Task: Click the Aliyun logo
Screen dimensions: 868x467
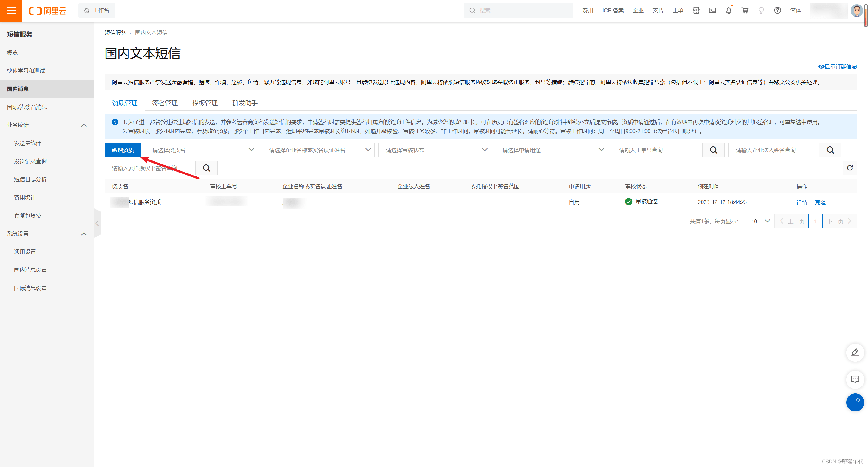Action: click(x=48, y=11)
